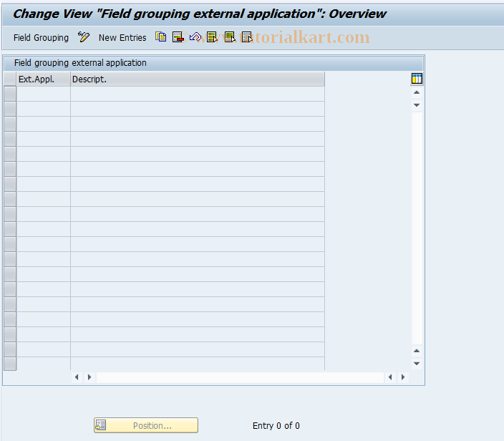
Task: Click the Undo Change icon
Action: point(195,37)
